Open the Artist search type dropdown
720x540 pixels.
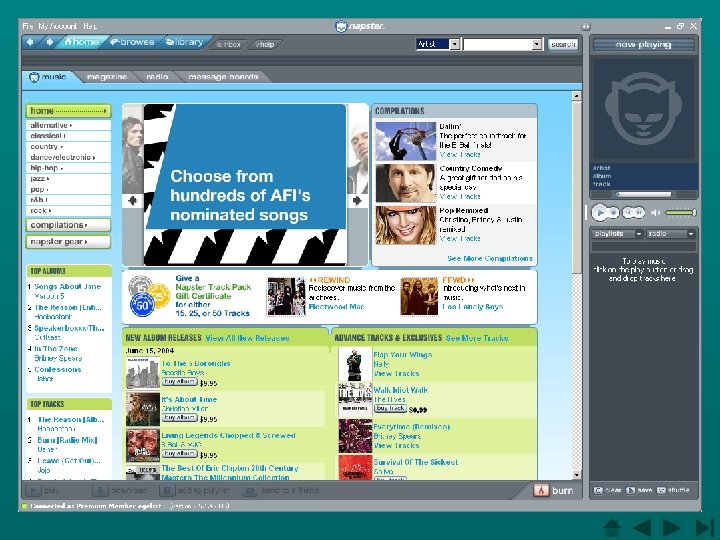(x=438, y=44)
